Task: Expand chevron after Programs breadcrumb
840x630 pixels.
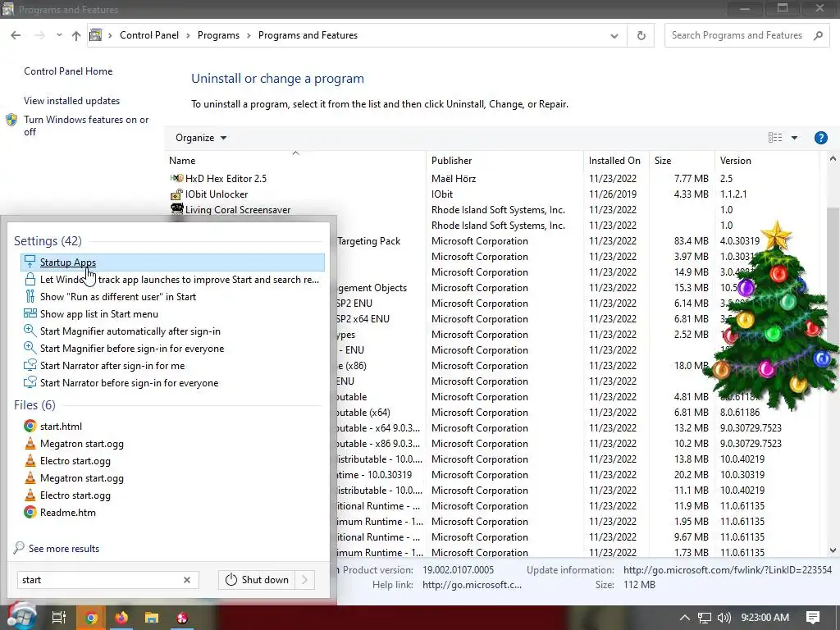Action: pos(249,35)
